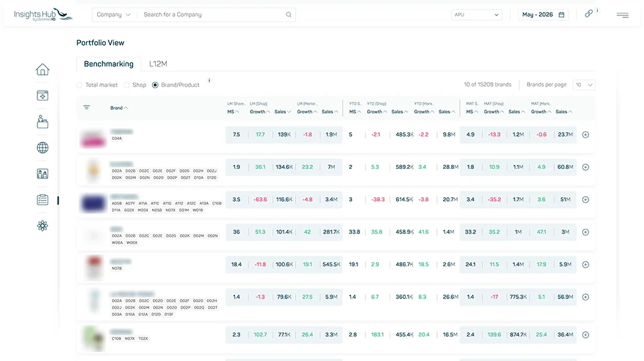
Task: Open the APU dropdown
Action: point(477,15)
